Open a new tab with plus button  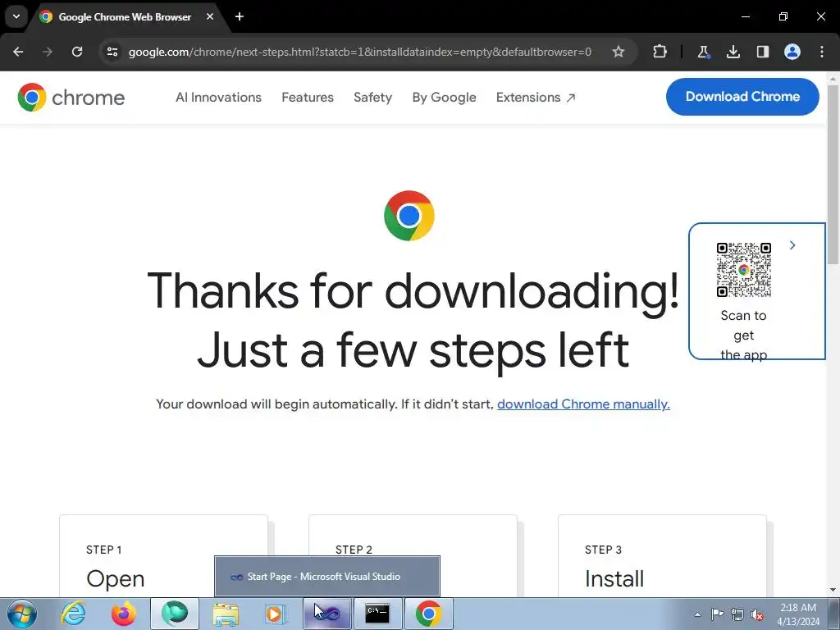240,16
